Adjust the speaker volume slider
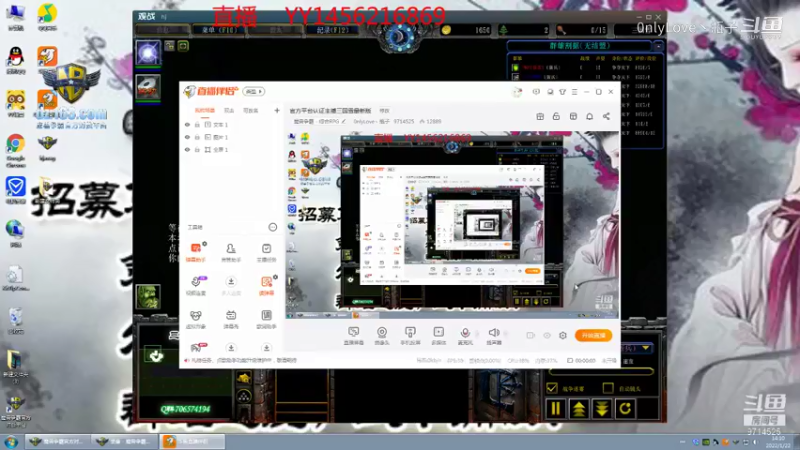 click(506, 334)
